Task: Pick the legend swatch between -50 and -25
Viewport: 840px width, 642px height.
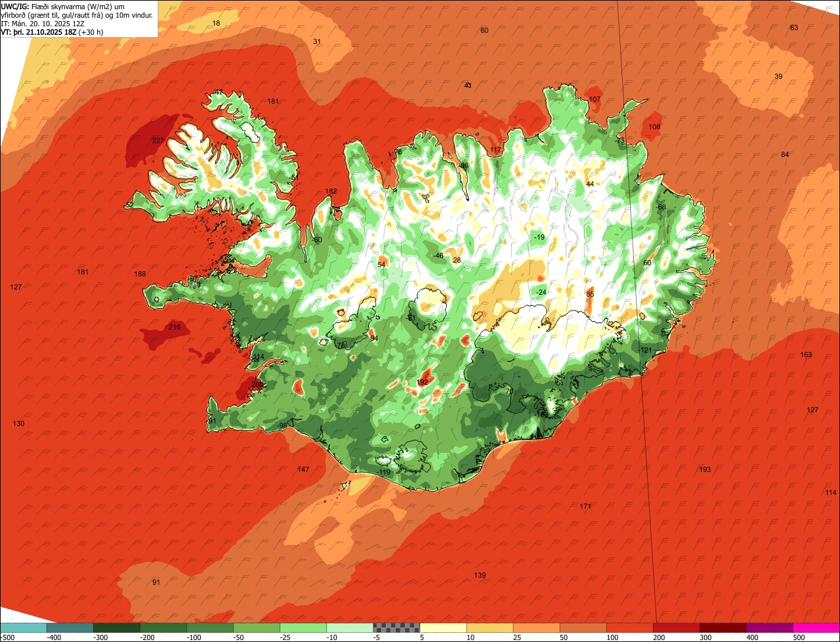Action: [x=256, y=628]
